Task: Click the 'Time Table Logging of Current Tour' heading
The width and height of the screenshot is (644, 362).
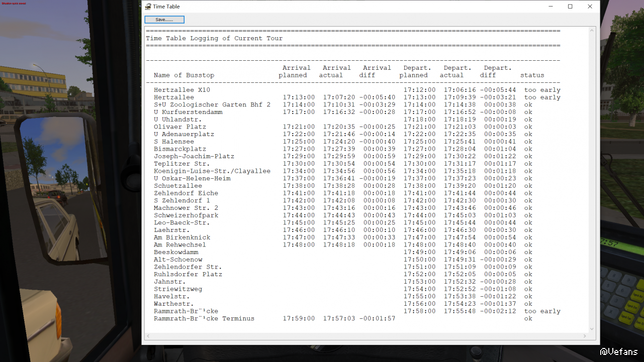Action: point(214,38)
